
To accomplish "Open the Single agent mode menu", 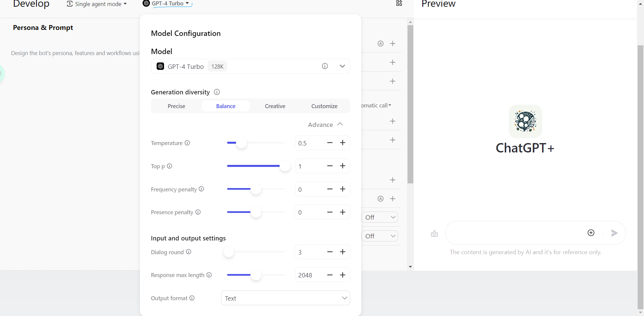I will pos(97,4).
